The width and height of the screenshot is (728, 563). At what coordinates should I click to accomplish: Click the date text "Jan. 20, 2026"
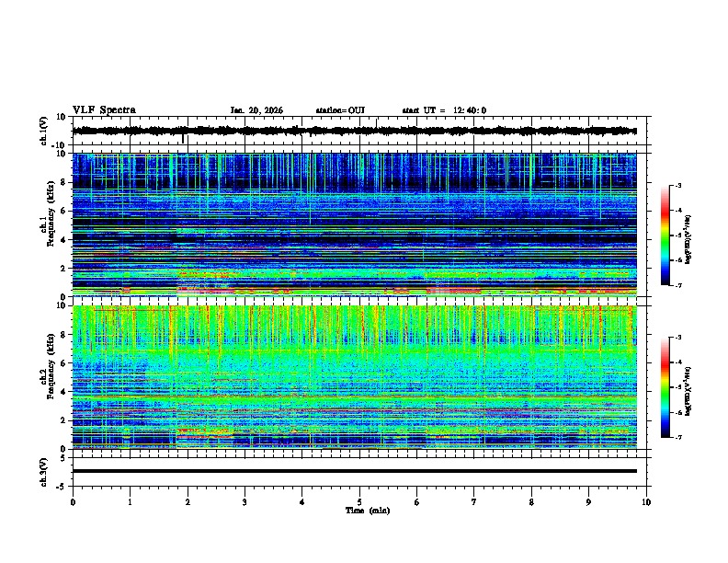tap(256, 110)
